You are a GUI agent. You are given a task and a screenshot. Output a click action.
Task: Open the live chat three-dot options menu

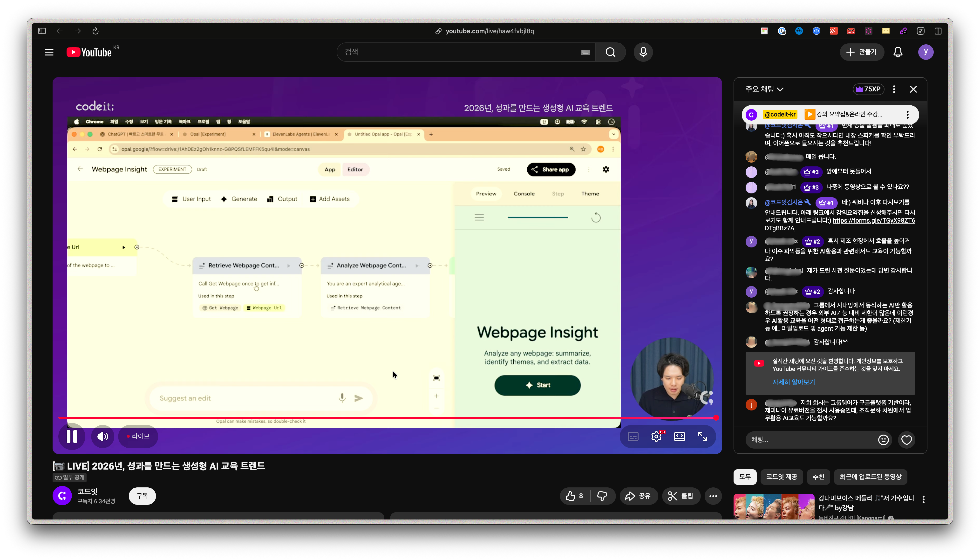pos(894,89)
